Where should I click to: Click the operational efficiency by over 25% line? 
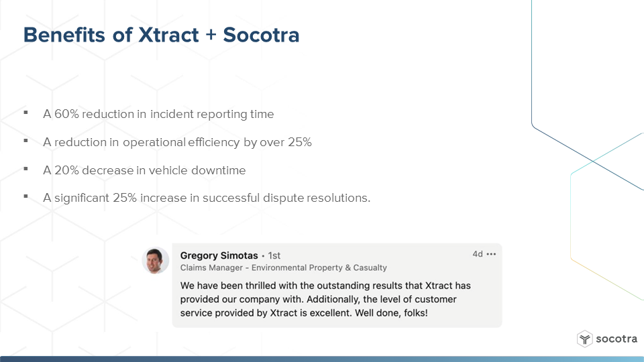coord(177,142)
